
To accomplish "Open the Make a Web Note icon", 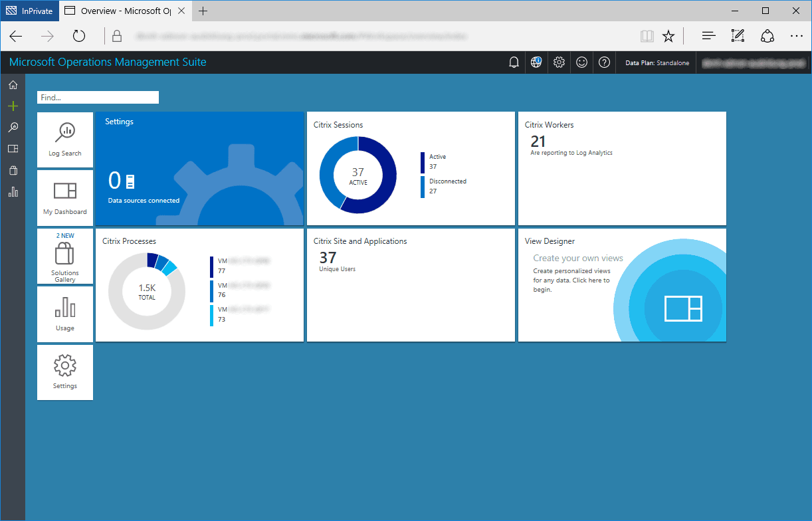I will coord(738,36).
